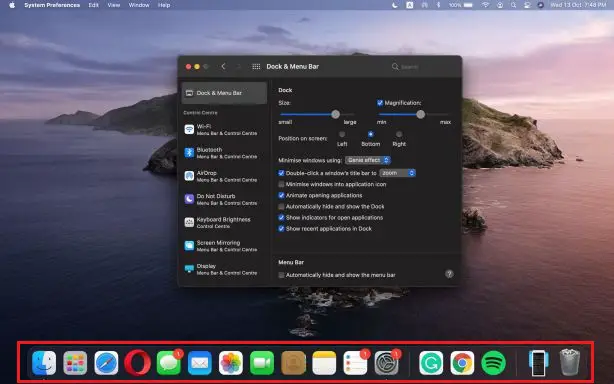The height and width of the screenshot is (384, 614).
Task: Open Spotify from the Dock
Action: (x=493, y=363)
